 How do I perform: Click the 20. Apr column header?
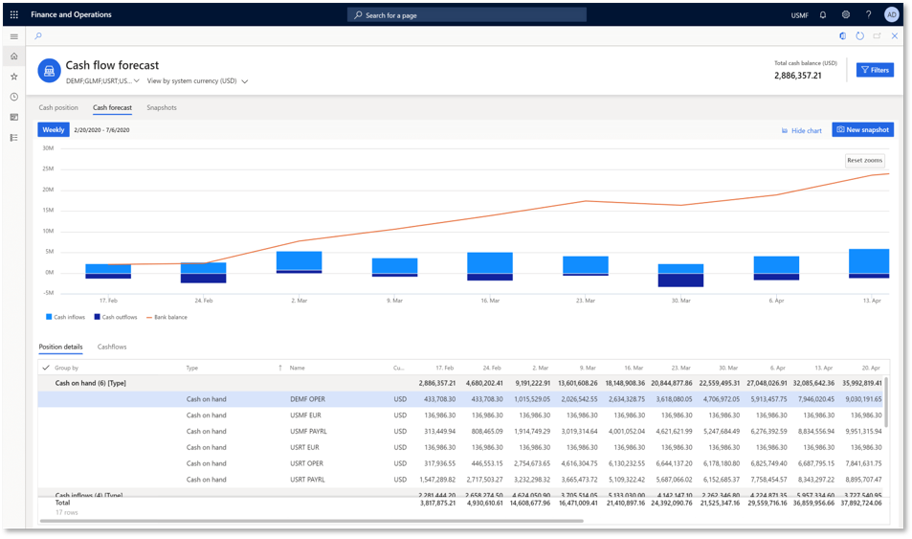coord(871,368)
